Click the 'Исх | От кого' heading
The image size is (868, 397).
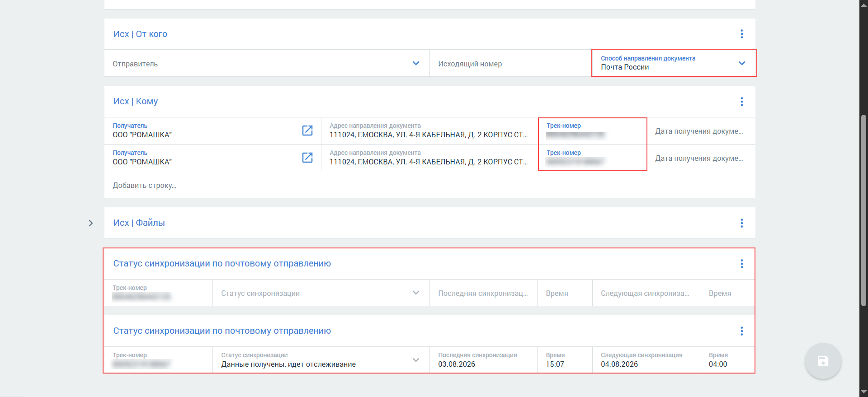point(140,34)
